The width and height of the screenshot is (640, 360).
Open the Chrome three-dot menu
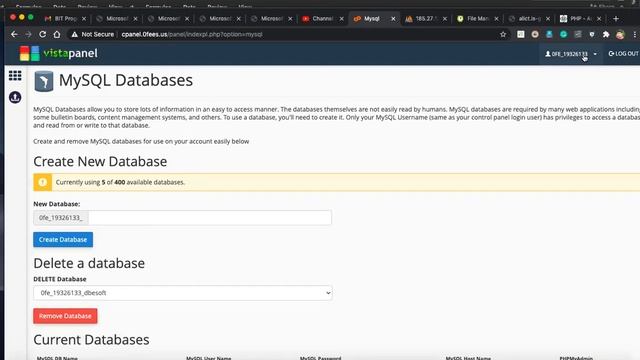pos(635,35)
